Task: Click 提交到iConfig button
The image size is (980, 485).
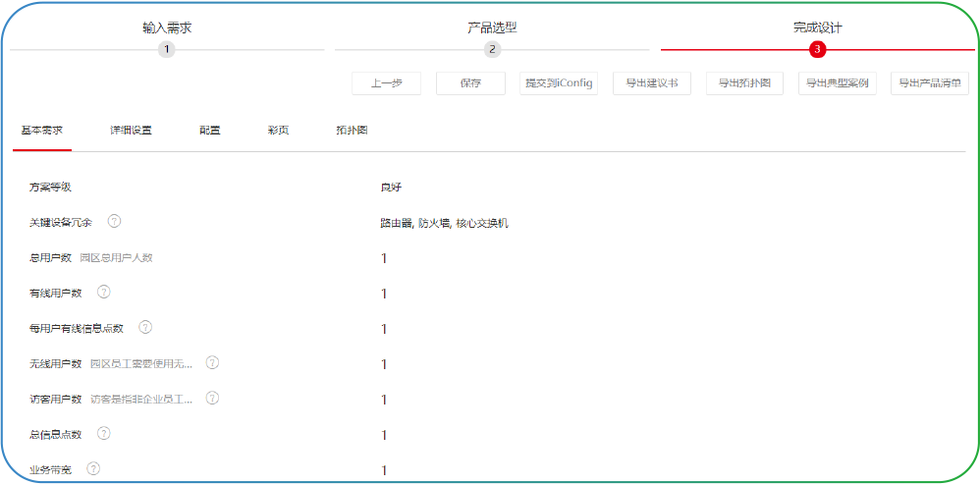Action: click(559, 83)
